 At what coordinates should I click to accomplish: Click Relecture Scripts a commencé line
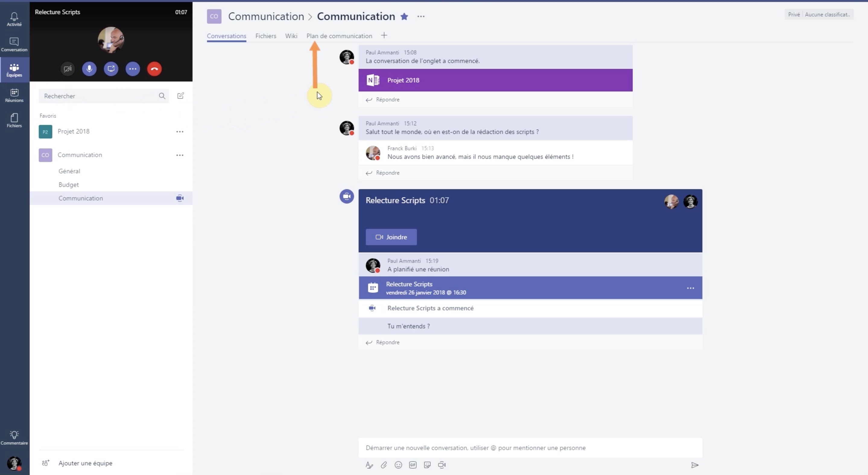tap(430, 308)
